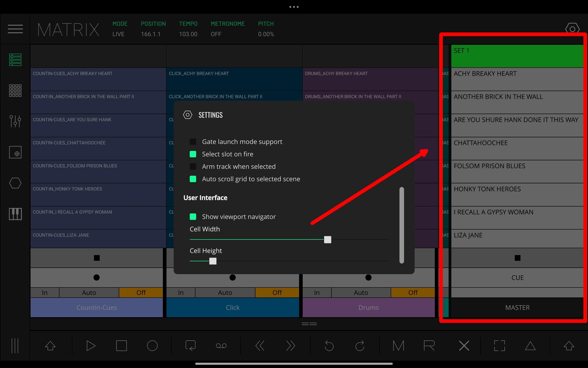Select the Click track header

click(233, 307)
